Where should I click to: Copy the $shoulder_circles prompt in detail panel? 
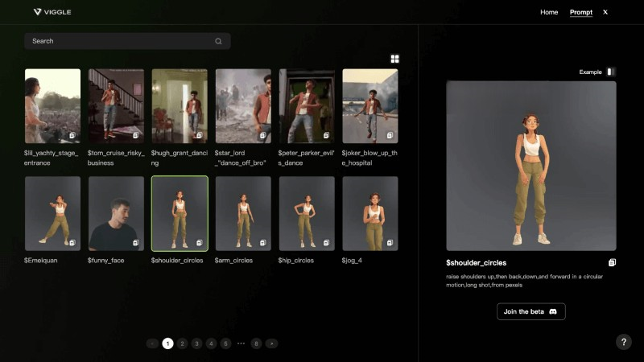point(612,262)
